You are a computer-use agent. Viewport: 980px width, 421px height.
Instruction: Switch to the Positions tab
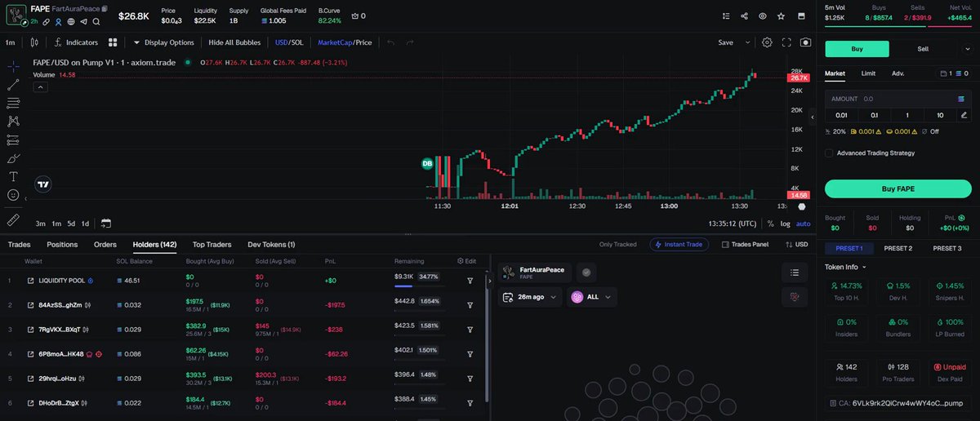62,244
